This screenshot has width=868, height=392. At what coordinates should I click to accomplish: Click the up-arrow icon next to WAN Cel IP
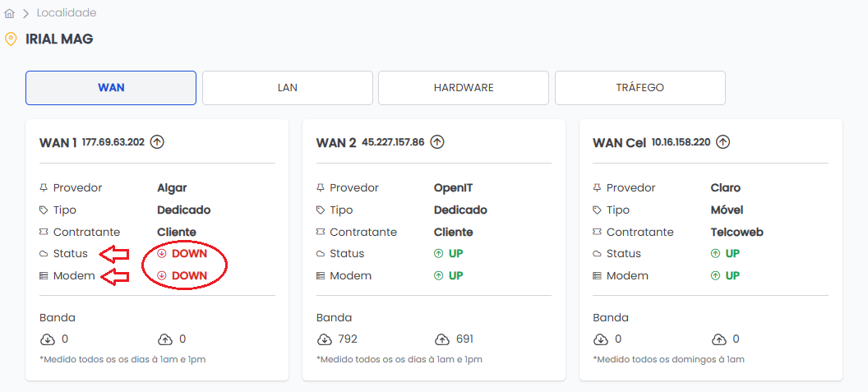723,142
